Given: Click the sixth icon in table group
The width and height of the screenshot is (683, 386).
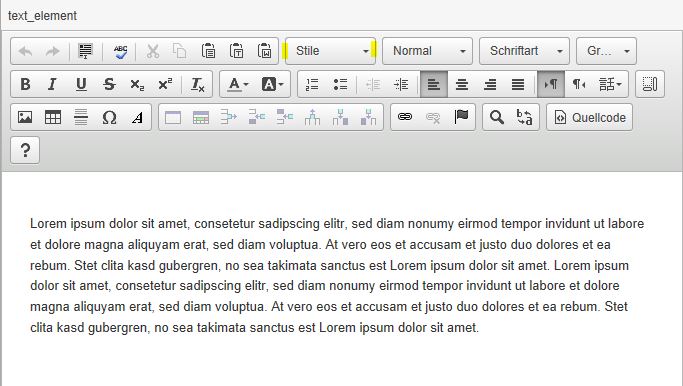Looking at the screenshot, I should 312,117.
